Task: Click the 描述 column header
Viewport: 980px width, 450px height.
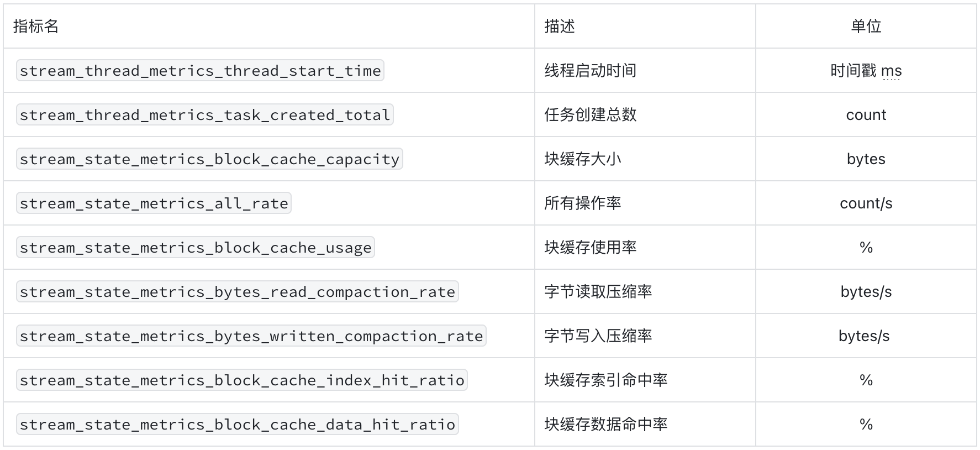Action: [x=560, y=26]
